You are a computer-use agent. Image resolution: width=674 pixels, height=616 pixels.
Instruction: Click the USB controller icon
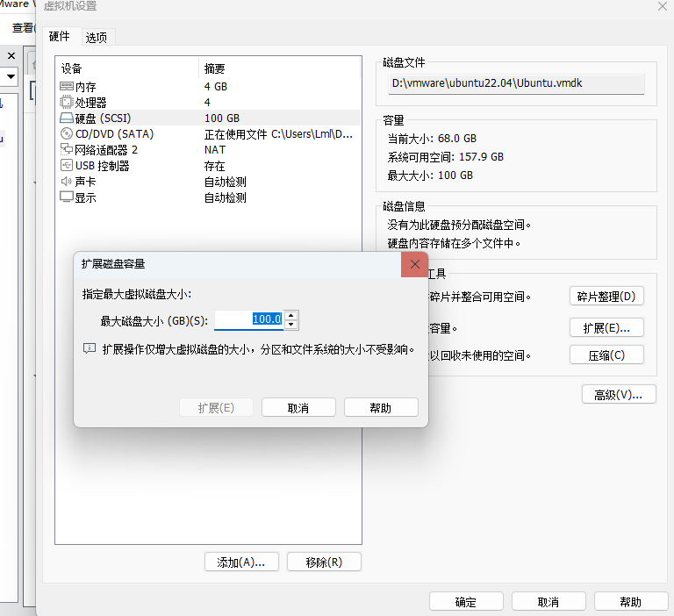(66, 166)
